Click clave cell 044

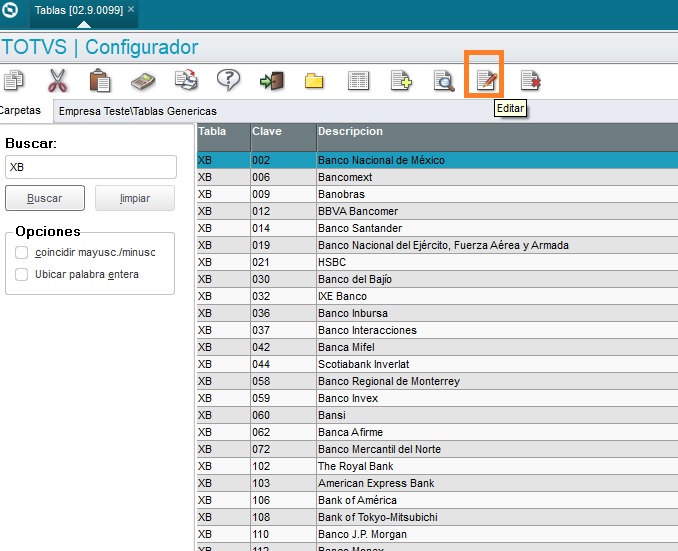(x=284, y=364)
